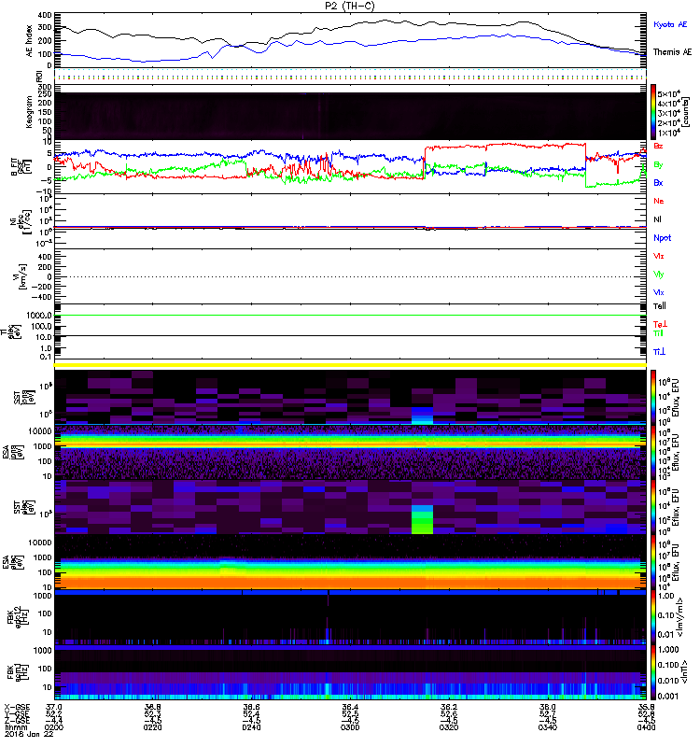Click the FBK mV/m amplitude color bar
Viewport: 700px width, 747px height.
click(653, 616)
